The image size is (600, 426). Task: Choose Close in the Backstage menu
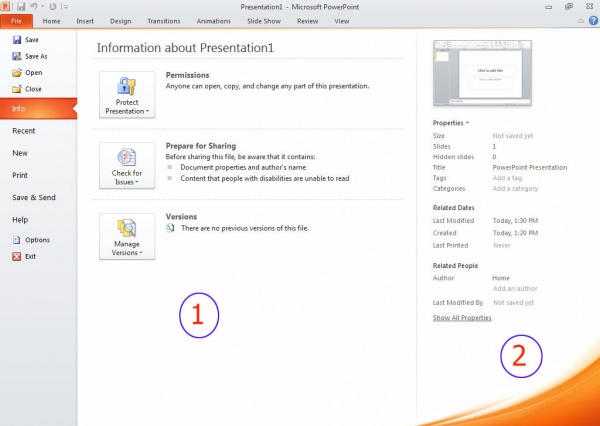click(27, 89)
